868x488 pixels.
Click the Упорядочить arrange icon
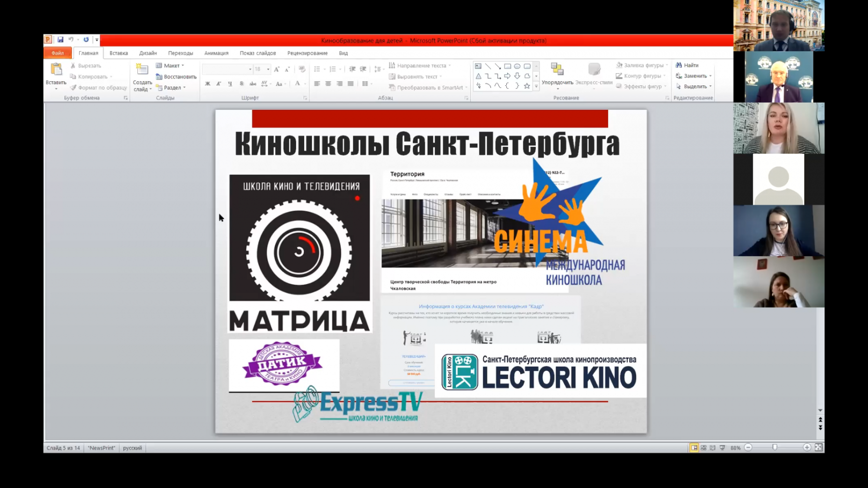point(557,69)
